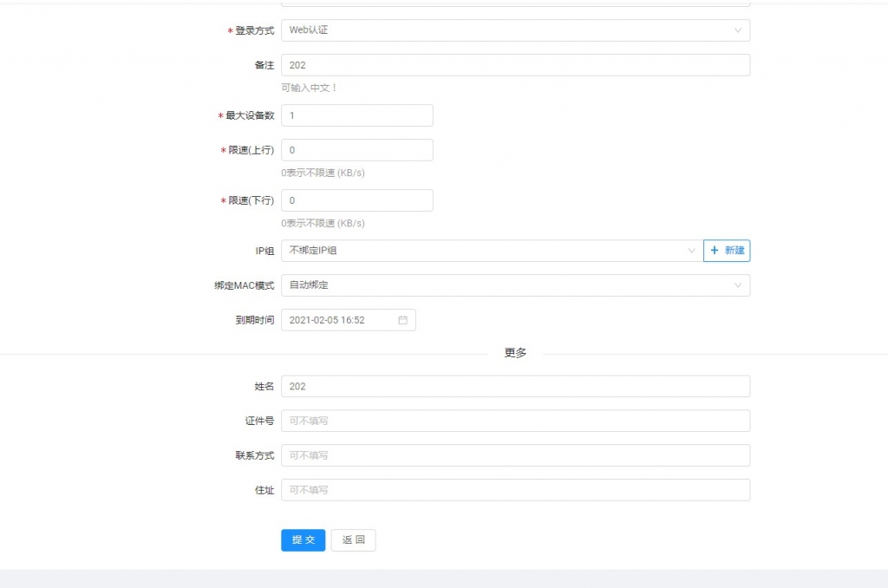Click the 可输入中文！ hint text
888x588 pixels.
tap(309, 88)
